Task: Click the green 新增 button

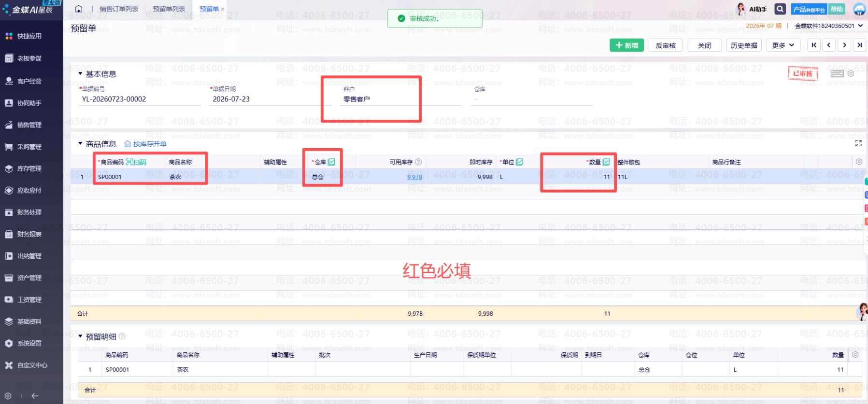Action: point(626,45)
